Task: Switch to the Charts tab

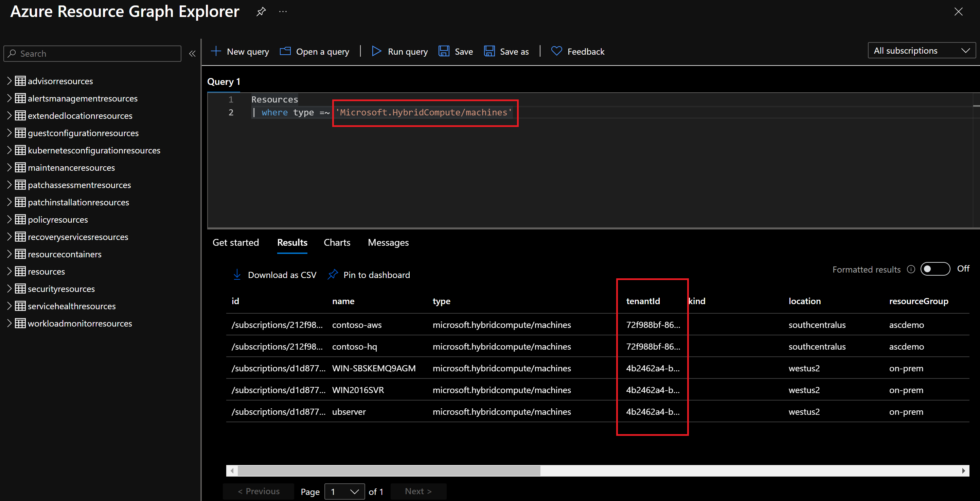Action: (337, 242)
